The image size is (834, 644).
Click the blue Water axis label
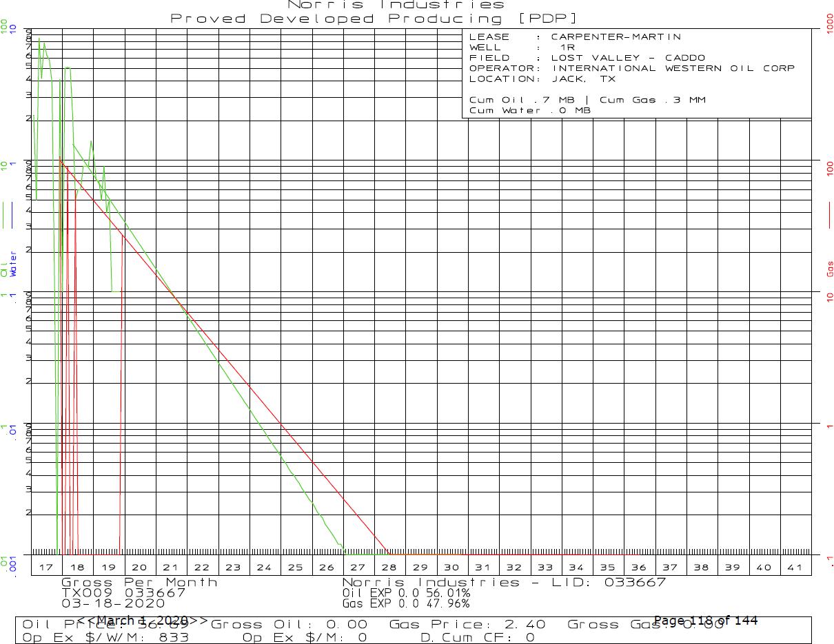(x=13, y=264)
